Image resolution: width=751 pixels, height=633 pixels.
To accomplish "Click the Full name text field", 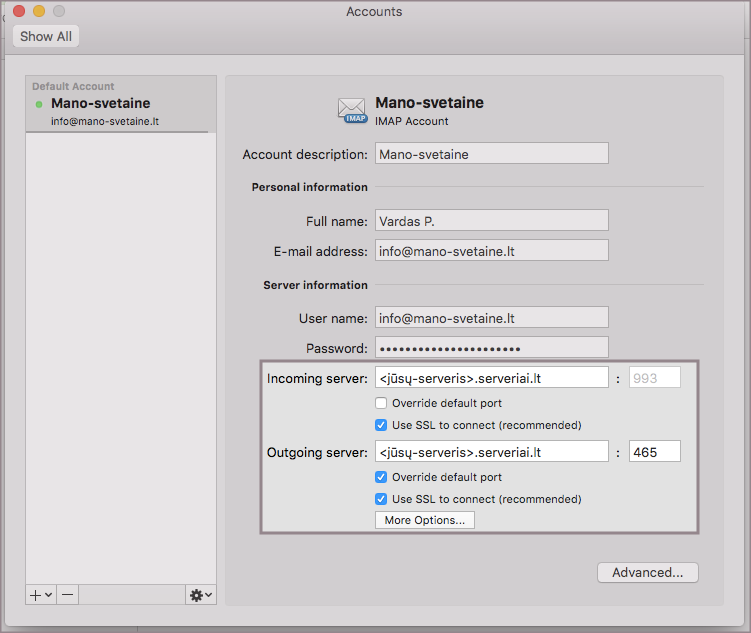I will (x=491, y=221).
